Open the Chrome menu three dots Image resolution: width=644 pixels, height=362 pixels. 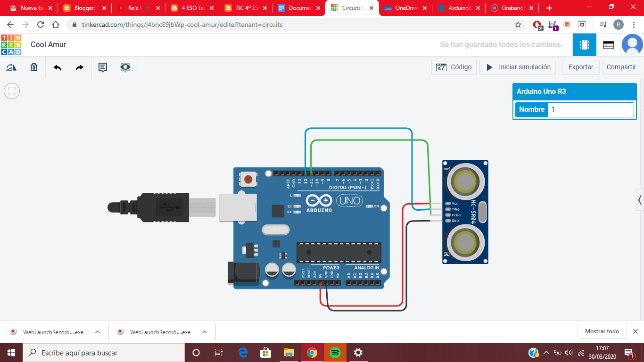coord(633,25)
